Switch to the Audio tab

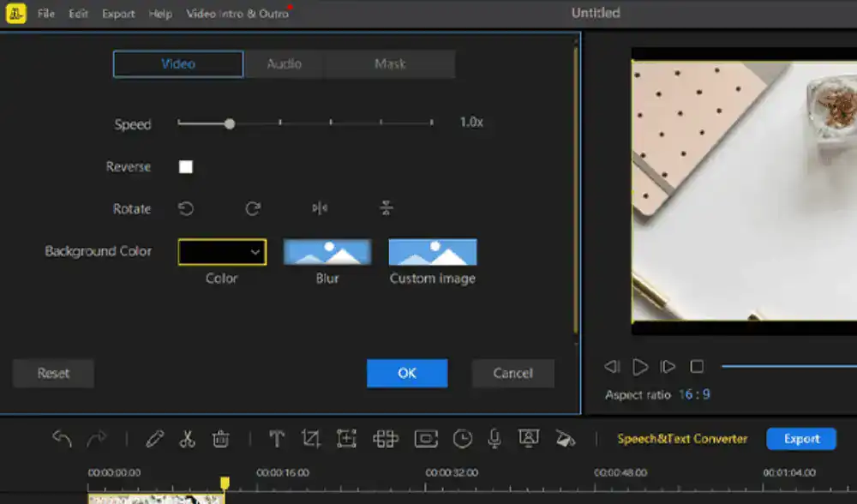(x=285, y=64)
